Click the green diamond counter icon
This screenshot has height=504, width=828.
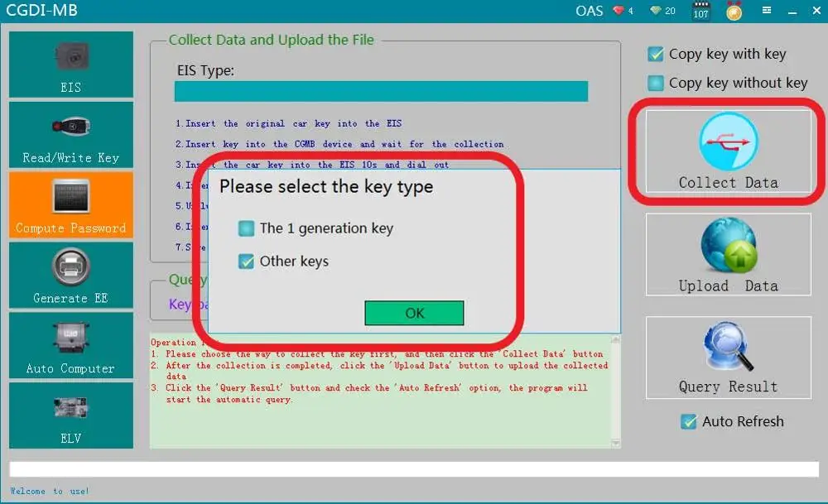pyautogui.click(x=655, y=11)
